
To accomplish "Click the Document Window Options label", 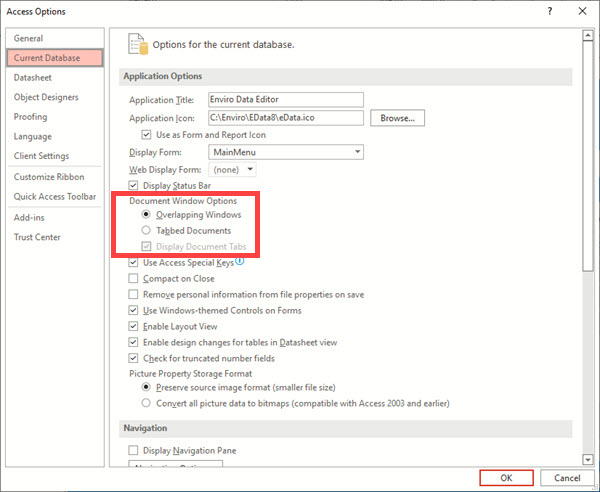I will click(x=183, y=201).
